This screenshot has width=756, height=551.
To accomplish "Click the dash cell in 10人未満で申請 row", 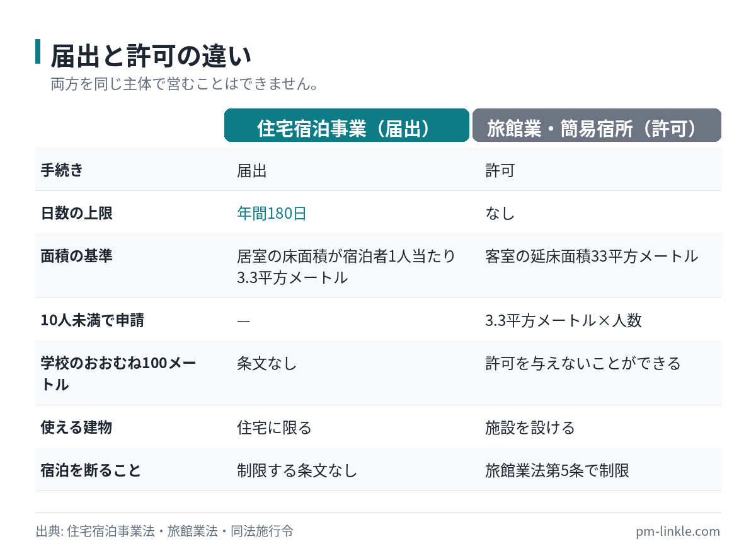I will point(244,320).
